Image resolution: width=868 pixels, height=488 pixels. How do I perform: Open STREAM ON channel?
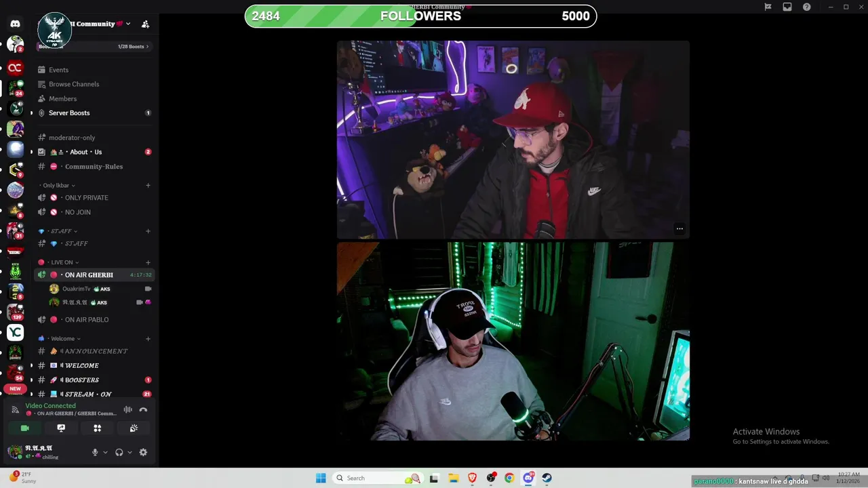pyautogui.click(x=94, y=394)
